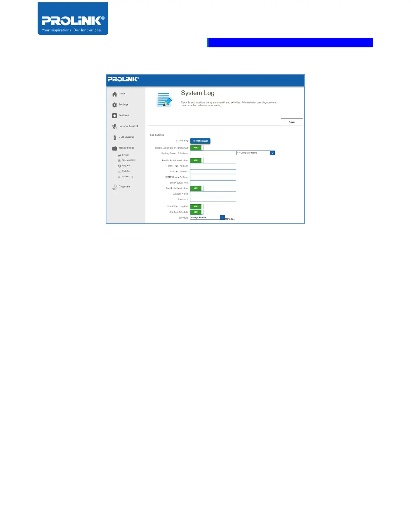The width and height of the screenshot is (411, 532).
Task: Click the SMTP Server Port field
Action: (213, 183)
